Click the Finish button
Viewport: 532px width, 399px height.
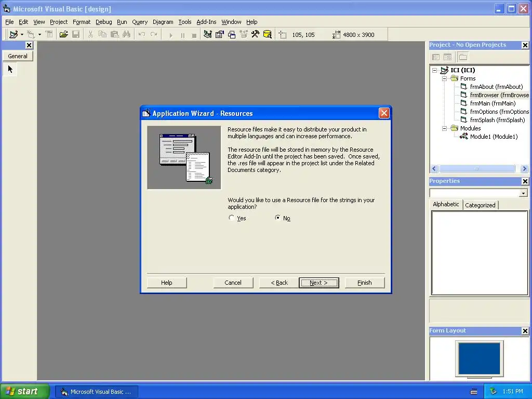click(x=365, y=283)
